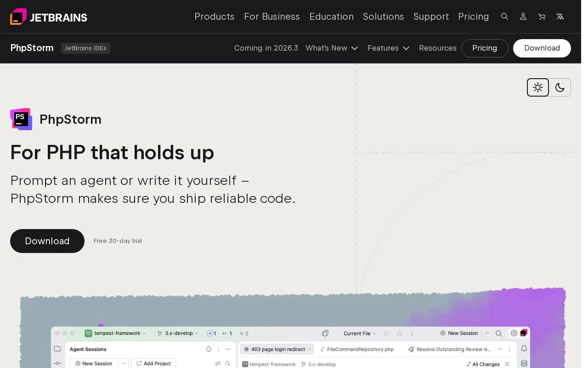This screenshot has height=368, width=588.
Task: Open the top-bar Pricing menu item
Action: click(x=474, y=17)
